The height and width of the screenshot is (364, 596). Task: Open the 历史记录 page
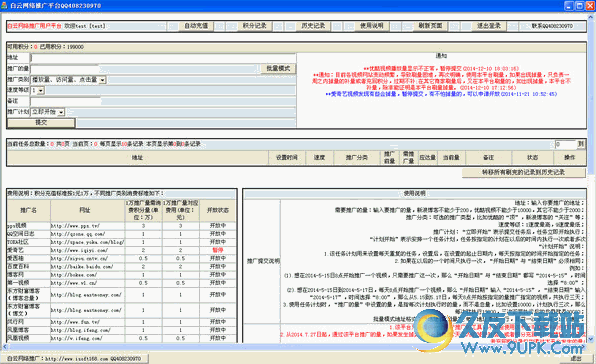pyautogui.click(x=313, y=26)
